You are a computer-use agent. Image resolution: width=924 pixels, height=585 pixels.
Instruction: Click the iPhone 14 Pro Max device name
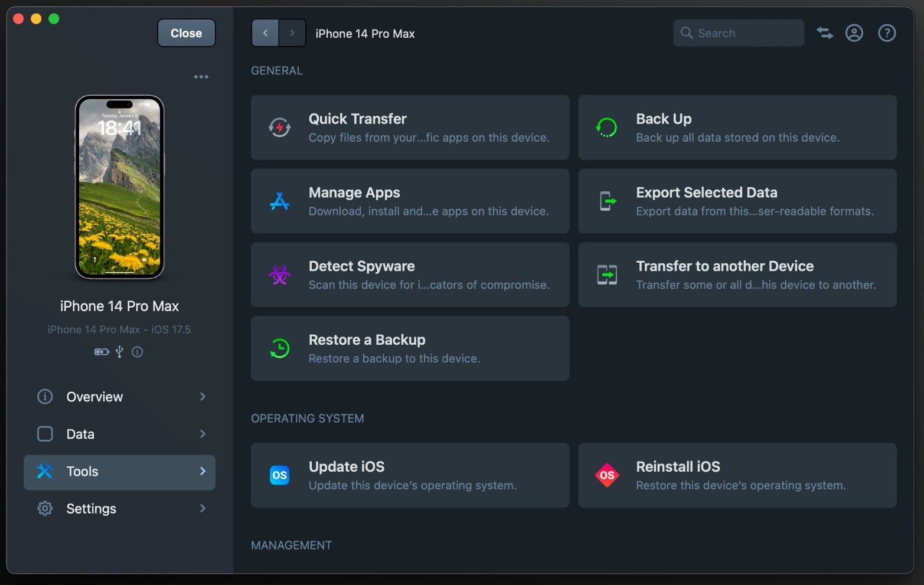[x=119, y=306]
